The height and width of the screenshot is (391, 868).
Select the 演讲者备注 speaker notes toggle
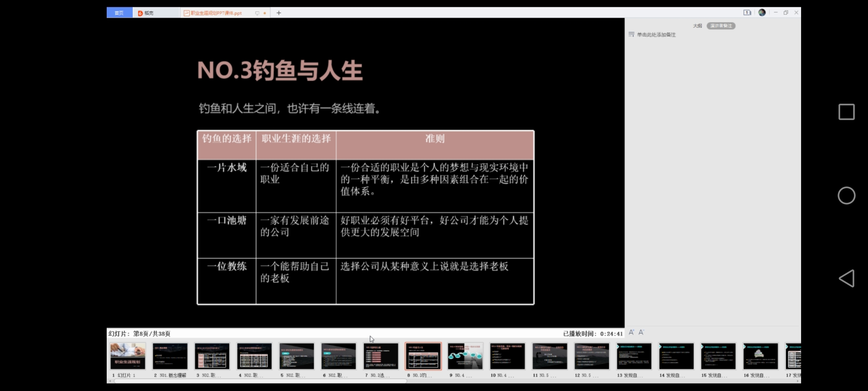(x=721, y=26)
